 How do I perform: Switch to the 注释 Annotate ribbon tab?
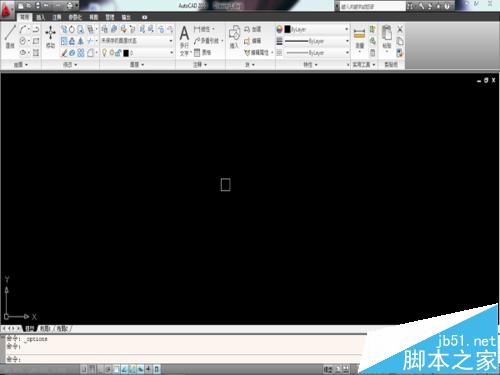click(x=57, y=17)
